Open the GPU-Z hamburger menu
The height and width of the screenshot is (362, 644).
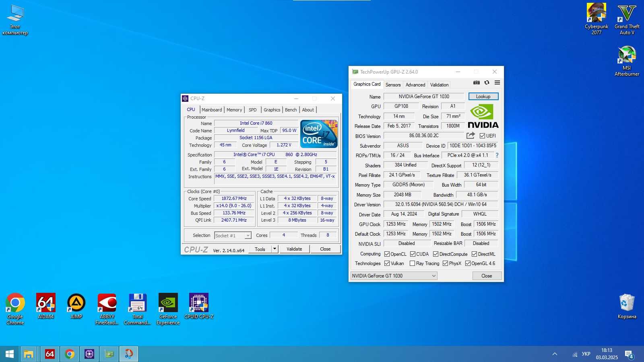(x=497, y=82)
